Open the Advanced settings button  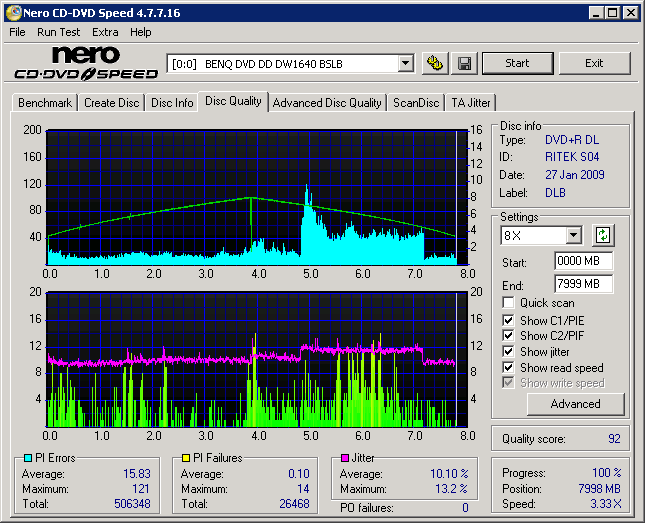tap(575, 404)
